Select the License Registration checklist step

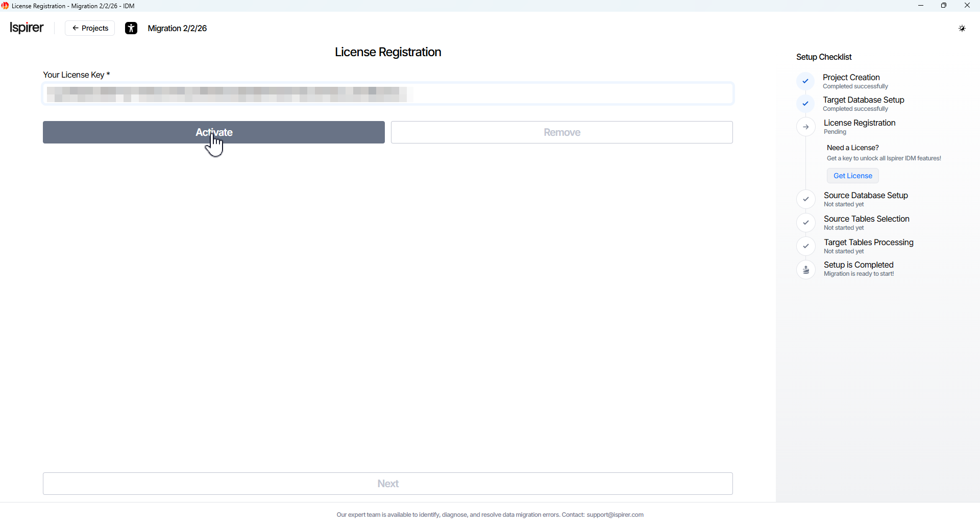click(x=859, y=123)
